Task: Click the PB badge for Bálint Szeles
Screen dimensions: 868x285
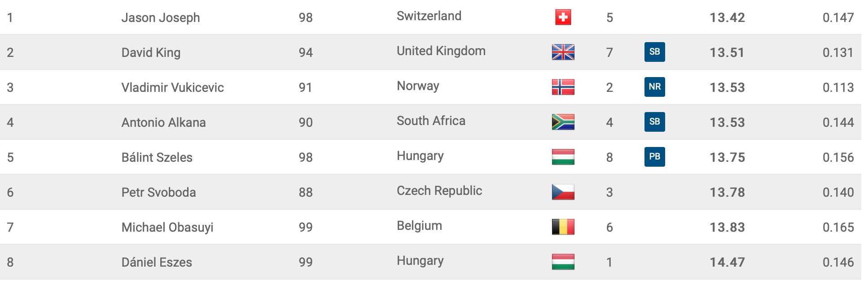Action: pos(654,157)
